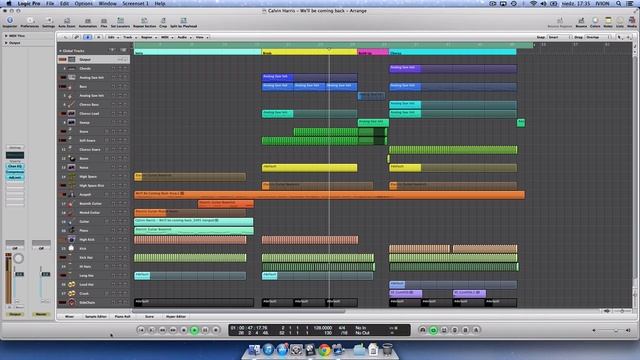This screenshot has height=360, width=640.
Task: Click the Crop toolbar icon
Action: pyautogui.click(x=163, y=22)
